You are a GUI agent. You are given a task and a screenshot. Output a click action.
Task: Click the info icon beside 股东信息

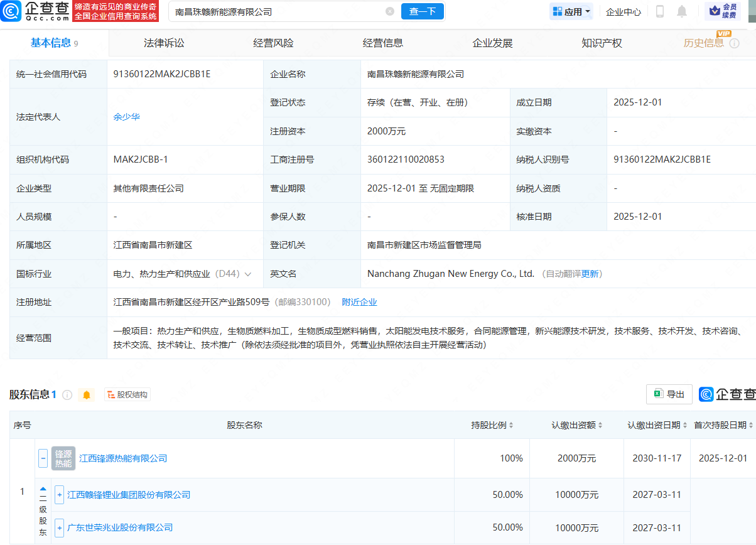pyautogui.click(x=68, y=394)
